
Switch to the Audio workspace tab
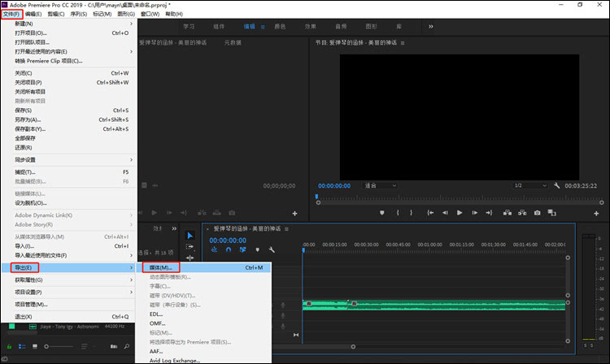(x=341, y=27)
